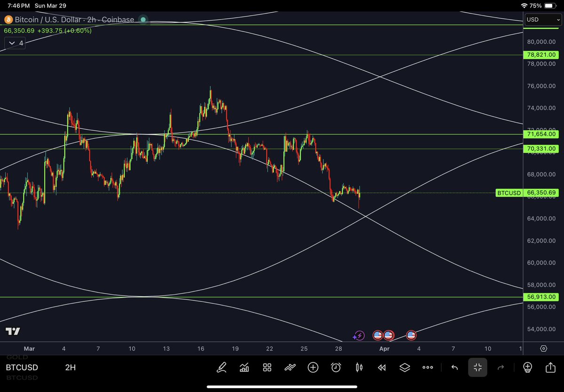The width and height of the screenshot is (564, 392).
Task: Redo the last action
Action: (500, 367)
